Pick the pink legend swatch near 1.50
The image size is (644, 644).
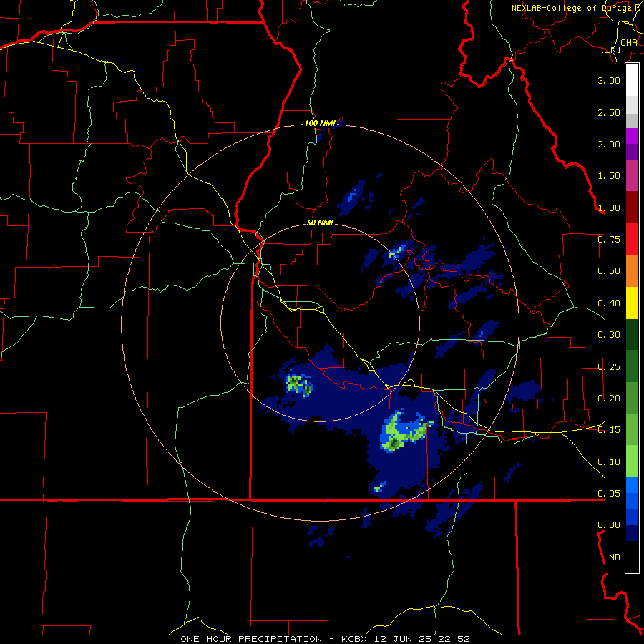pos(632,175)
